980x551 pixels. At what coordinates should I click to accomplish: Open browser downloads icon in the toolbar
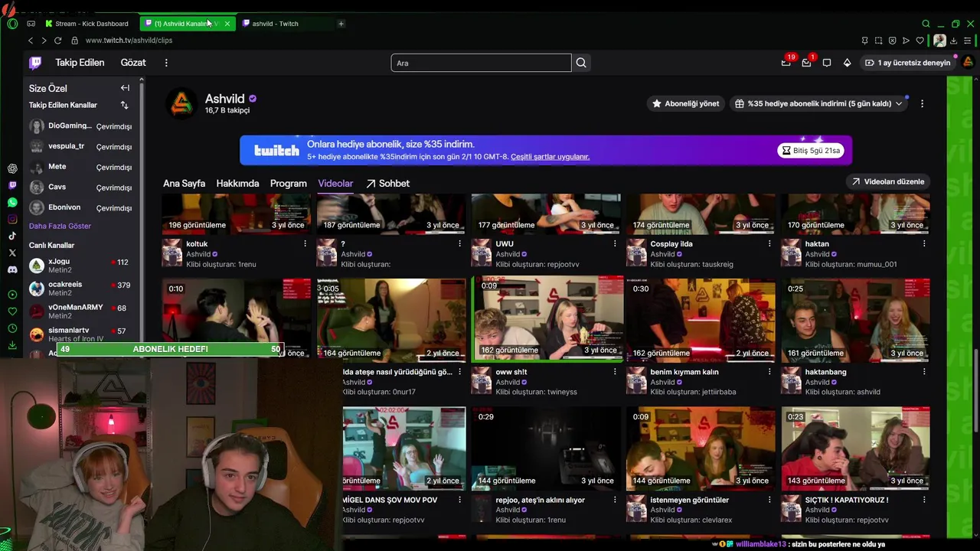pyautogui.click(x=953, y=41)
